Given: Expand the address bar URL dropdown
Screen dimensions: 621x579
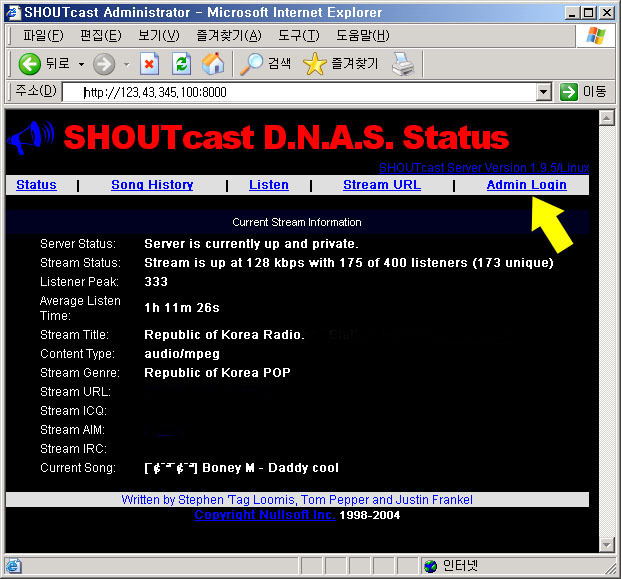Looking at the screenshot, I should coord(544,92).
